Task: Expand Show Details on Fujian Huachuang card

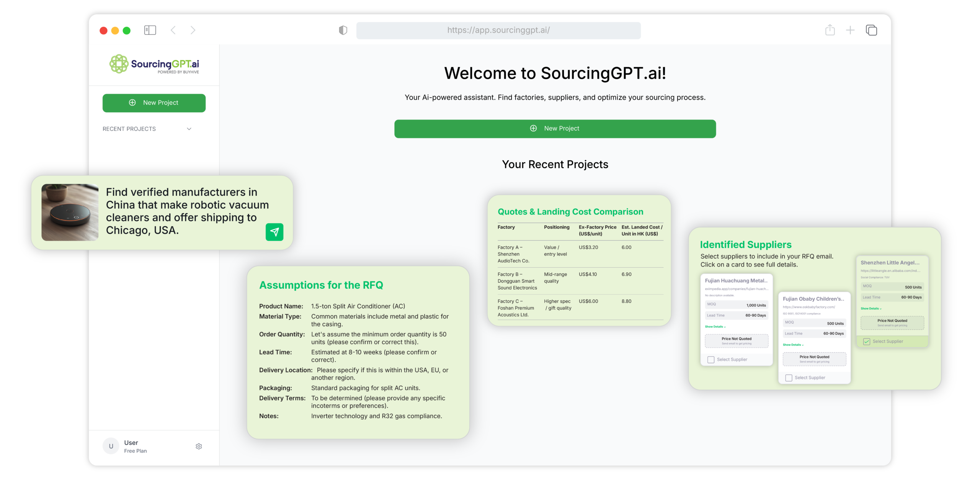Action: (x=715, y=327)
